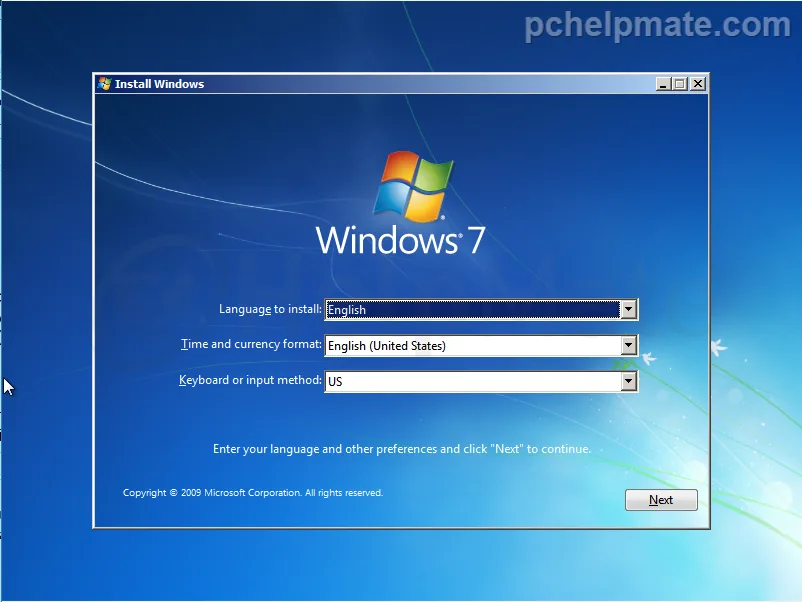
Task: Click the Windows flag icon in title bar
Action: [104, 84]
